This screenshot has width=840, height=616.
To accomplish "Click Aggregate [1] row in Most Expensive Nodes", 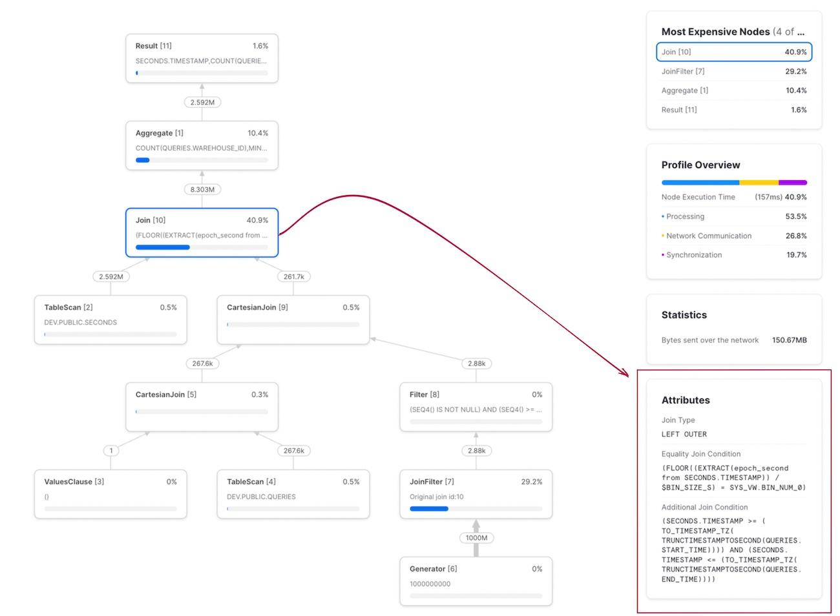I will point(734,90).
